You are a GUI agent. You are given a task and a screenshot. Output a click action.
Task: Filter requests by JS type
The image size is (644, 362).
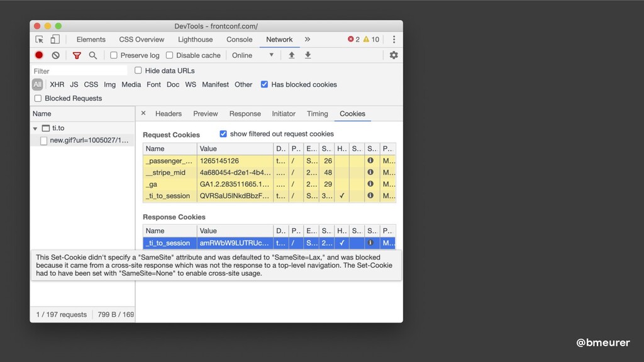(x=74, y=84)
